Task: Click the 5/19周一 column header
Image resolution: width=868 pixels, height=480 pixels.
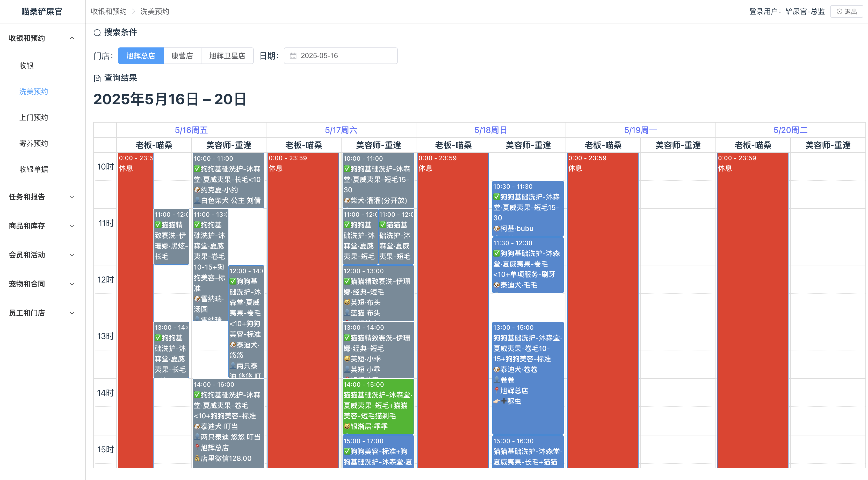Action: pyautogui.click(x=641, y=130)
